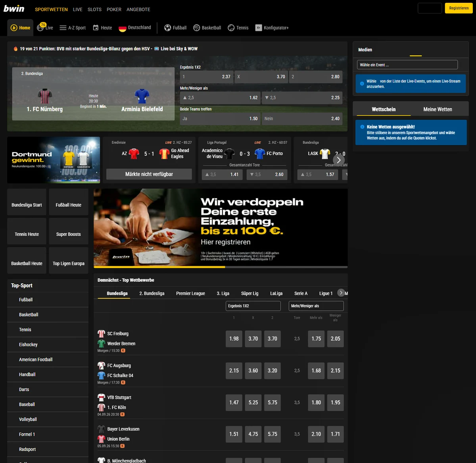Select Leverkusen over 3,5 odds 2.10

[316, 434]
